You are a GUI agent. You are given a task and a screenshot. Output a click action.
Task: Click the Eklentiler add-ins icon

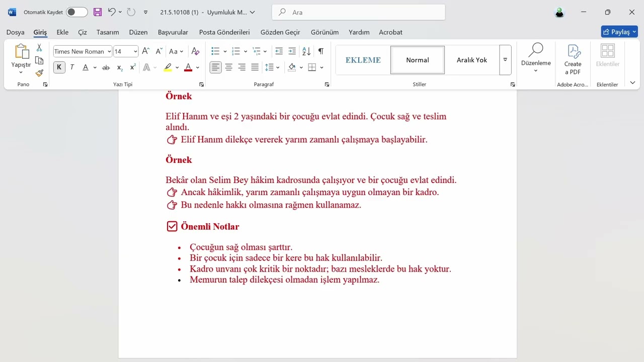[x=608, y=55]
